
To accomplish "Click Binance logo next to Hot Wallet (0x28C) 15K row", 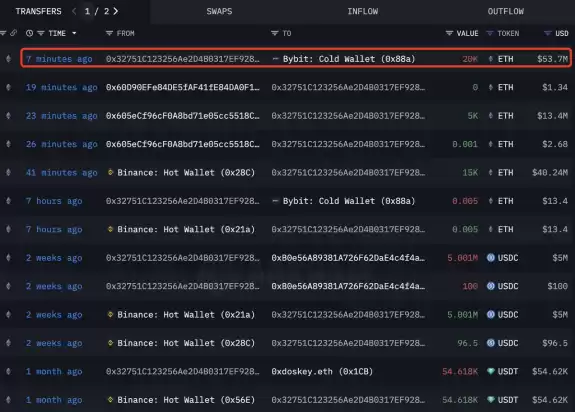I will [x=110, y=172].
